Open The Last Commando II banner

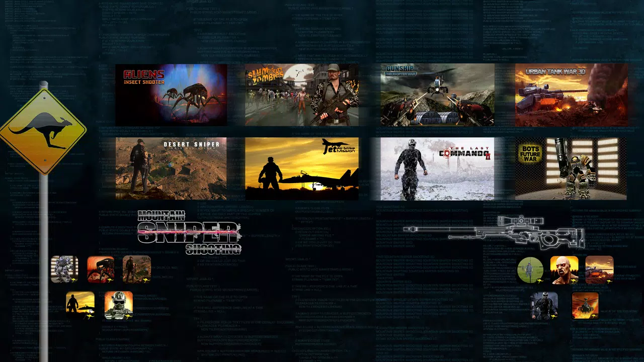(437, 168)
